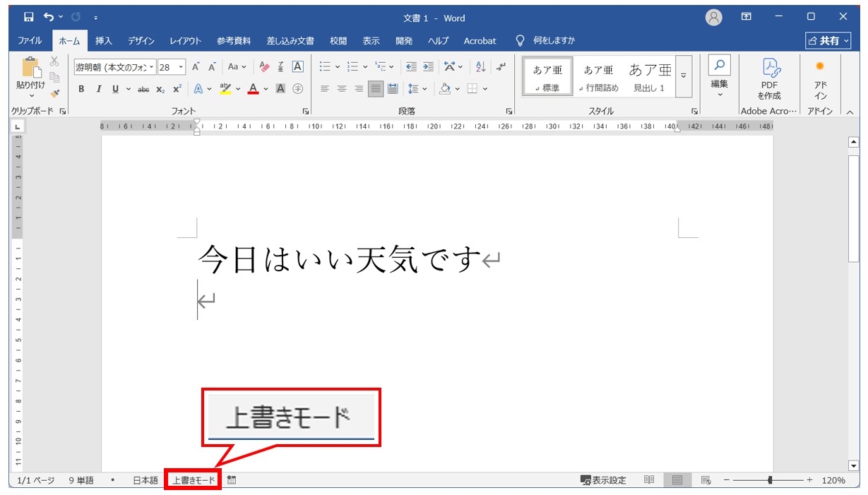Toggle 上書きモード in the status bar
This screenshot has height=495, width=868.
(x=194, y=480)
